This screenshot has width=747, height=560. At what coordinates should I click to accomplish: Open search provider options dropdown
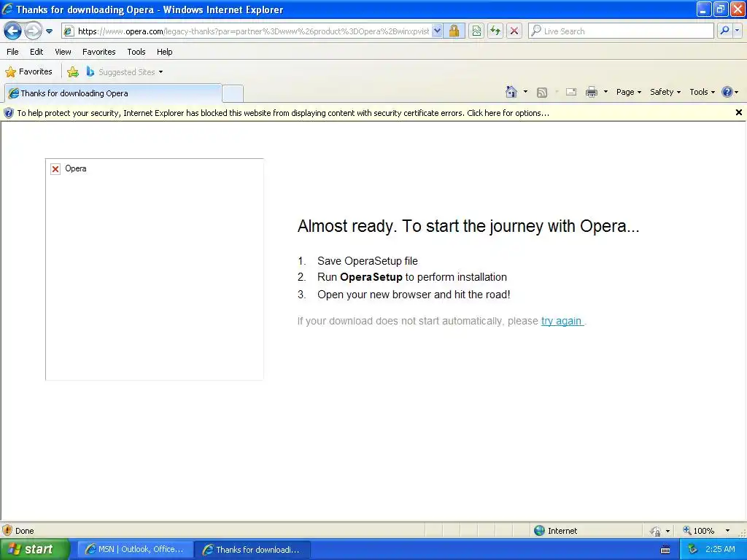coord(738,31)
